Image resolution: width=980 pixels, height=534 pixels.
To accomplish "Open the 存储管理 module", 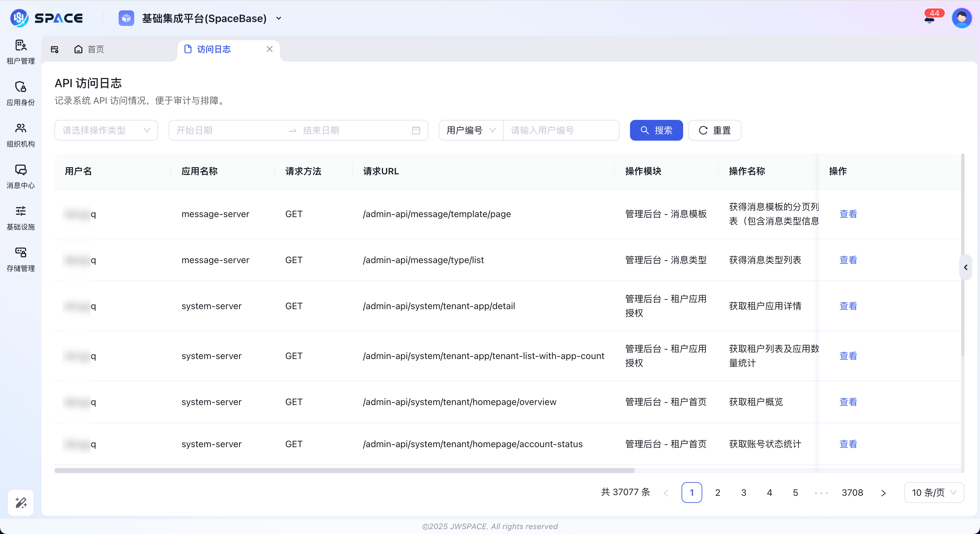I will 20,259.
